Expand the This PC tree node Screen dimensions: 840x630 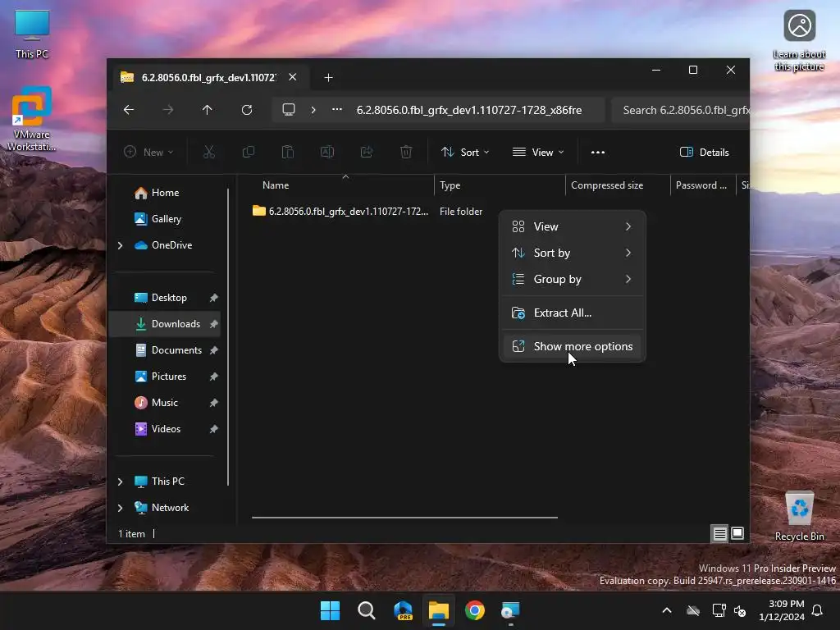(120, 482)
